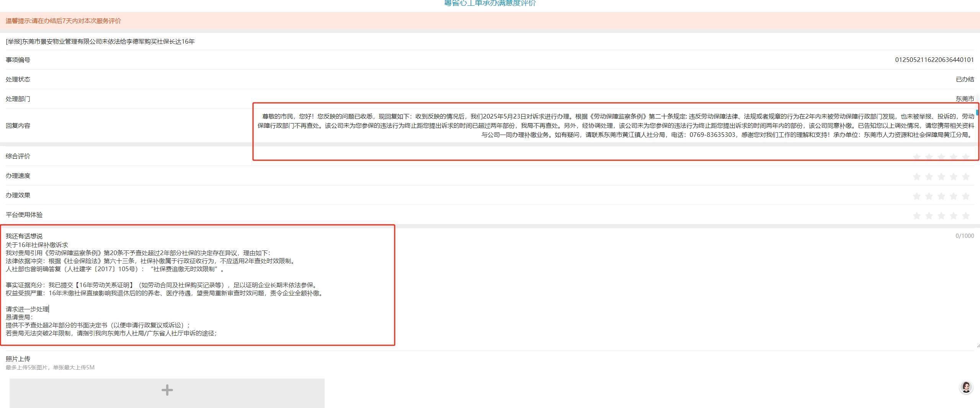
Task: Set 办理速度 rating to three stars
Action: 941,176
